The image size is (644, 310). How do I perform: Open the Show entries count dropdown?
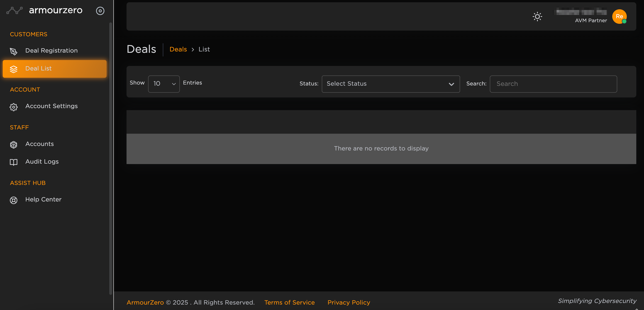tap(164, 84)
